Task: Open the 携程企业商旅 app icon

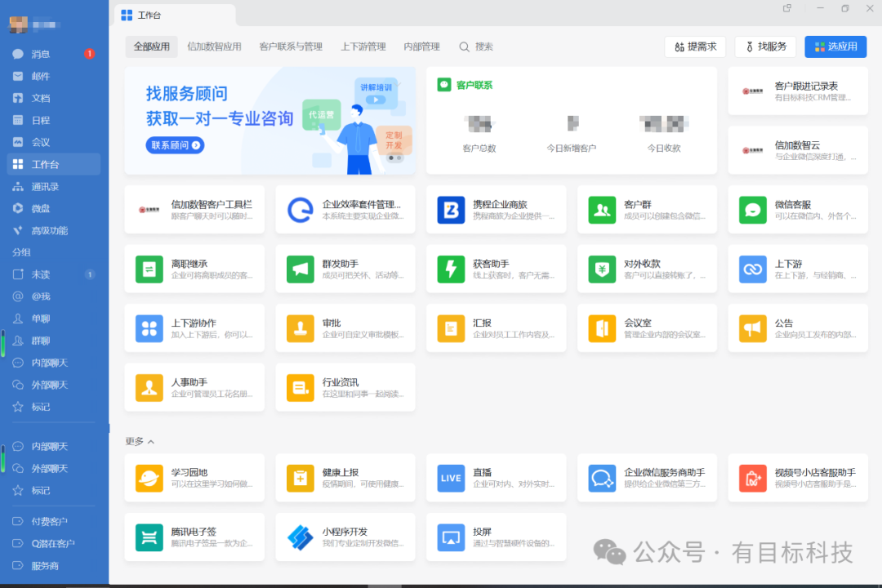Action: [451, 210]
